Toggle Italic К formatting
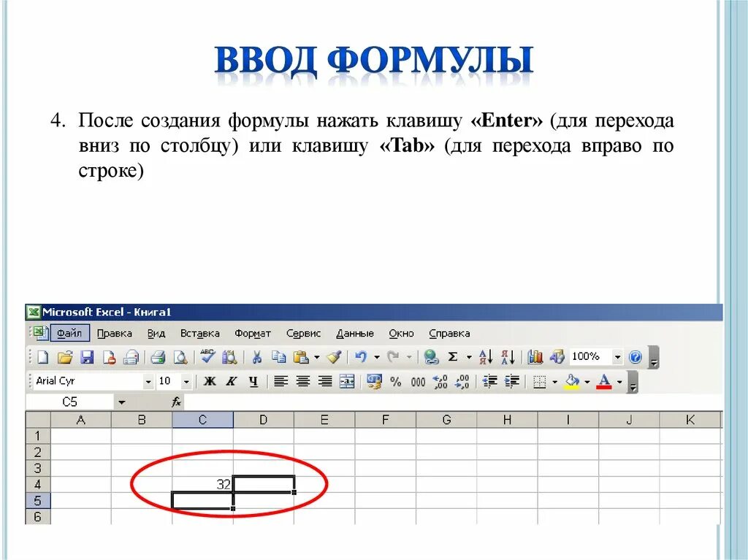Image resolution: width=748 pixels, height=560 pixels. pyautogui.click(x=232, y=382)
